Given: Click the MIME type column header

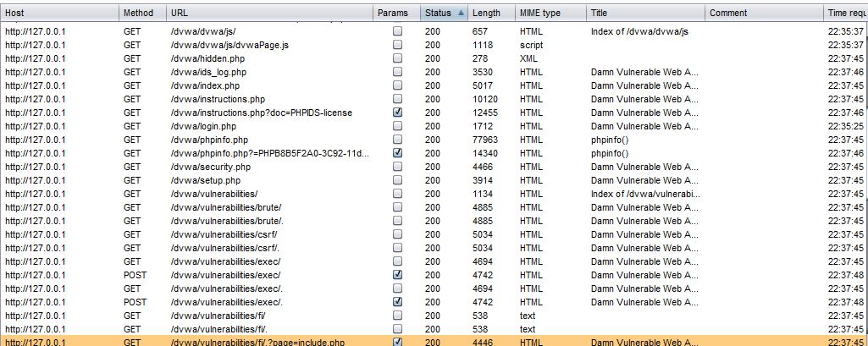Looking at the screenshot, I should (x=550, y=13).
